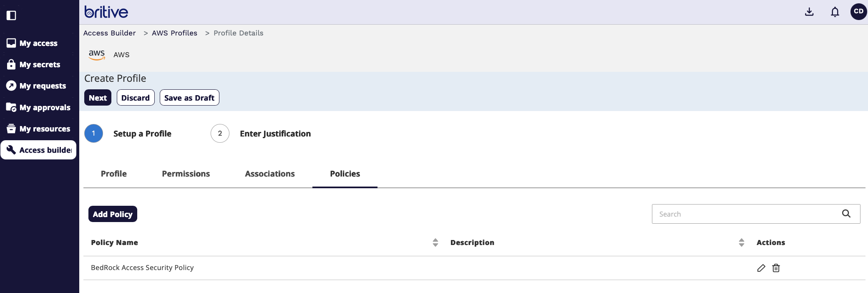Go to My access in sidebar
868x293 pixels.
click(38, 43)
